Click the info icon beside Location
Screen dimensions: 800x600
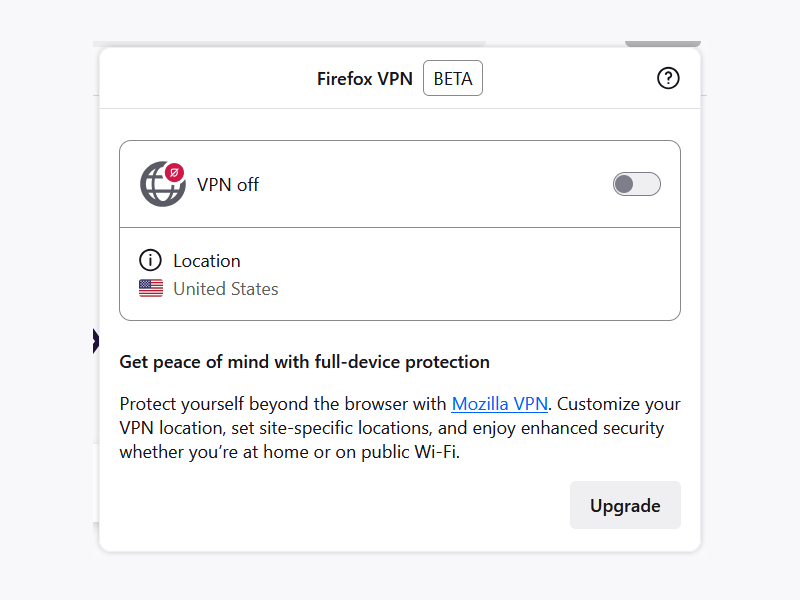click(150, 261)
